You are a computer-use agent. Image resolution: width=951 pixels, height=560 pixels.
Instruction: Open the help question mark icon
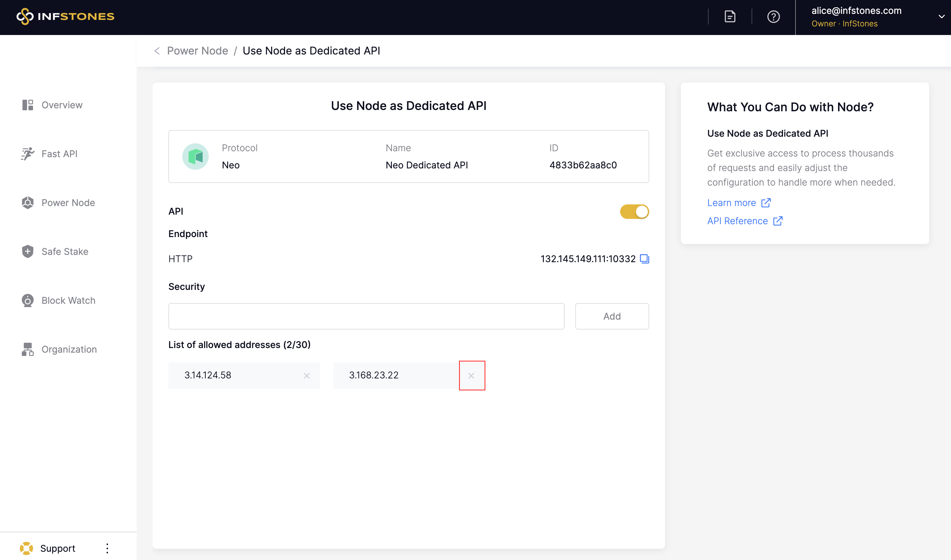[x=773, y=17]
